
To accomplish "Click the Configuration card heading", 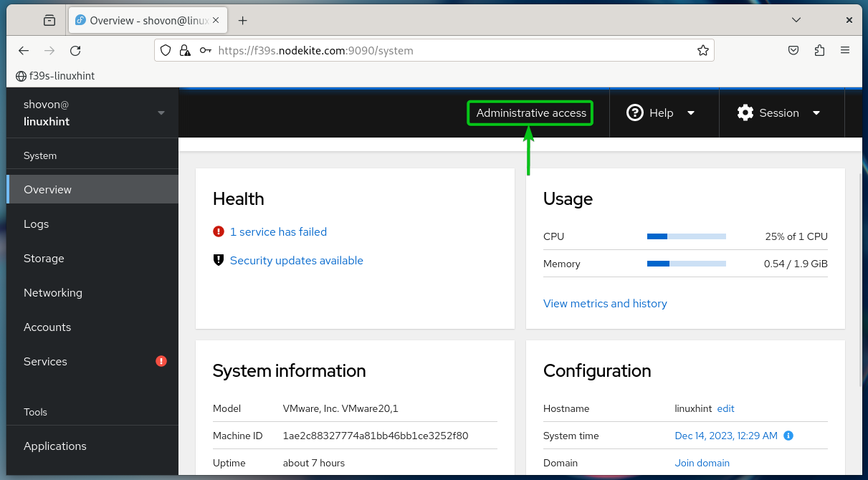I will point(597,371).
